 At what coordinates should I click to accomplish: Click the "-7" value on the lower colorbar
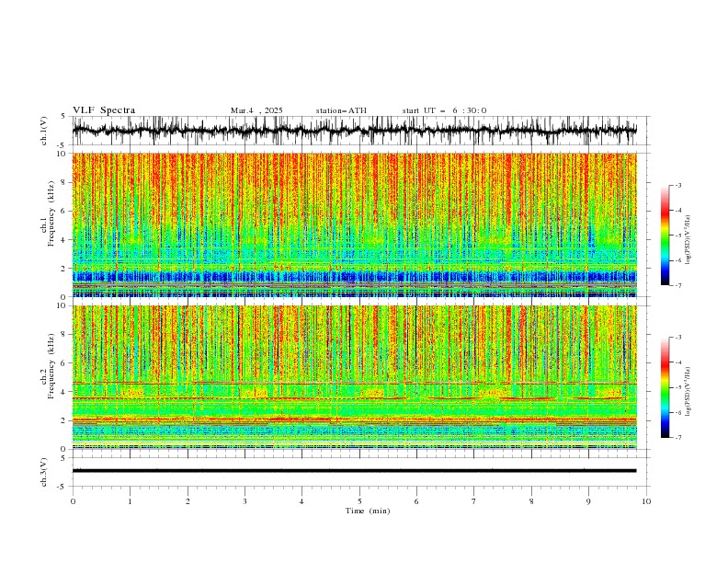677,437
